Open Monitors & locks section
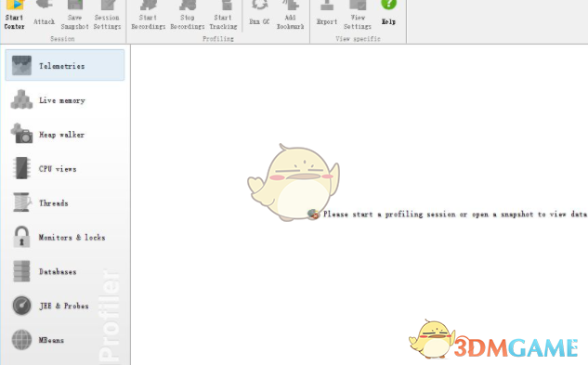Screen dimensions: 588x365 65,237
